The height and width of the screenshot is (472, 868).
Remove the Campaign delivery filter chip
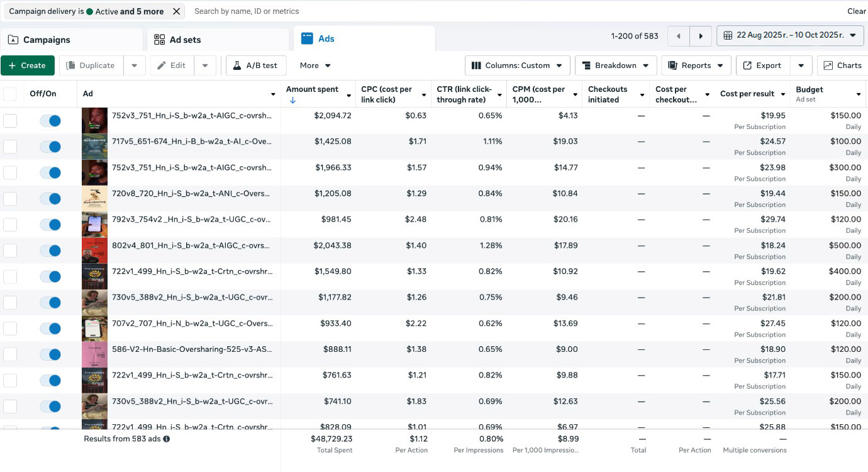coord(177,11)
